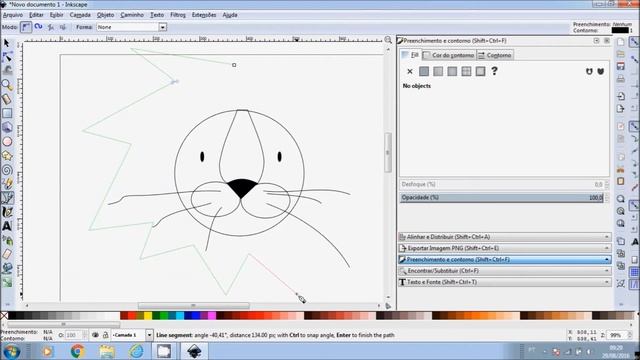Choose Swatch fill option
The image size is (640, 360).
(480, 71)
